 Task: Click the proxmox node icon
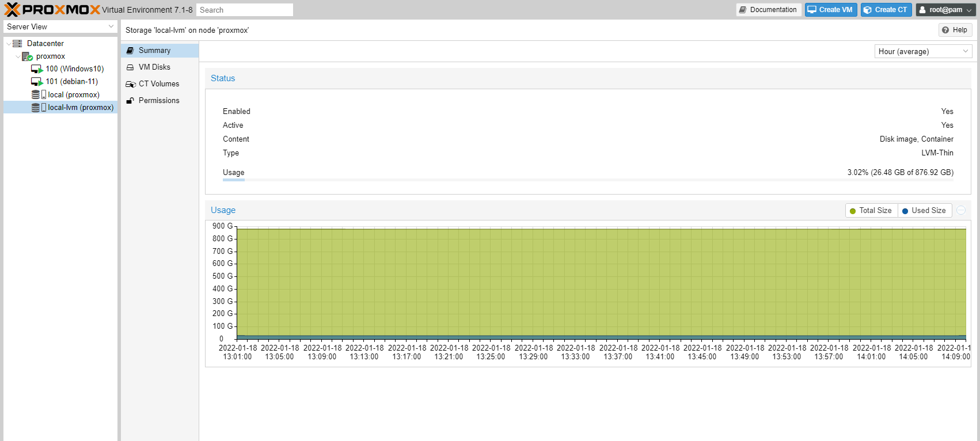[x=27, y=56]
